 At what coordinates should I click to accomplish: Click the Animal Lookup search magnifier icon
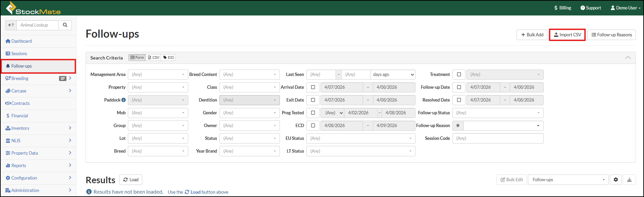click(x=65, y=25)
